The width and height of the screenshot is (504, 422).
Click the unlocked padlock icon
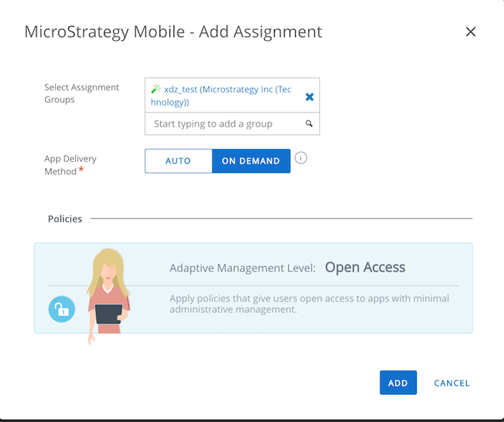62,309
